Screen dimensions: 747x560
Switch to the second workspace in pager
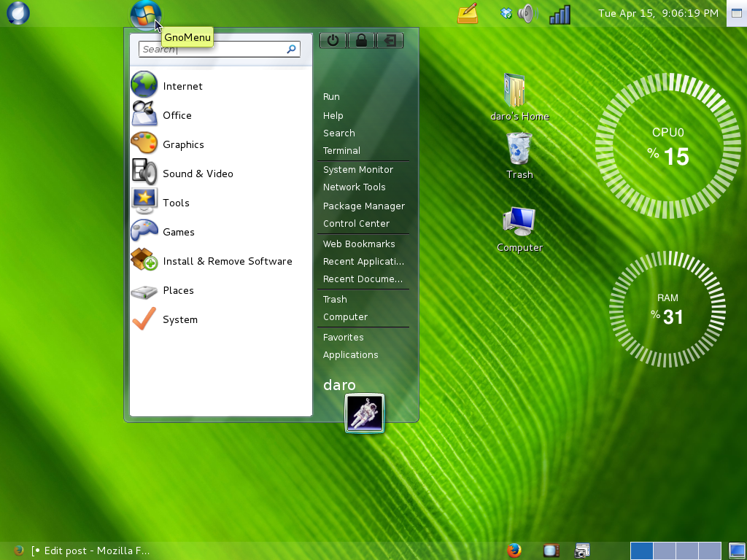[x=665, y=551]
